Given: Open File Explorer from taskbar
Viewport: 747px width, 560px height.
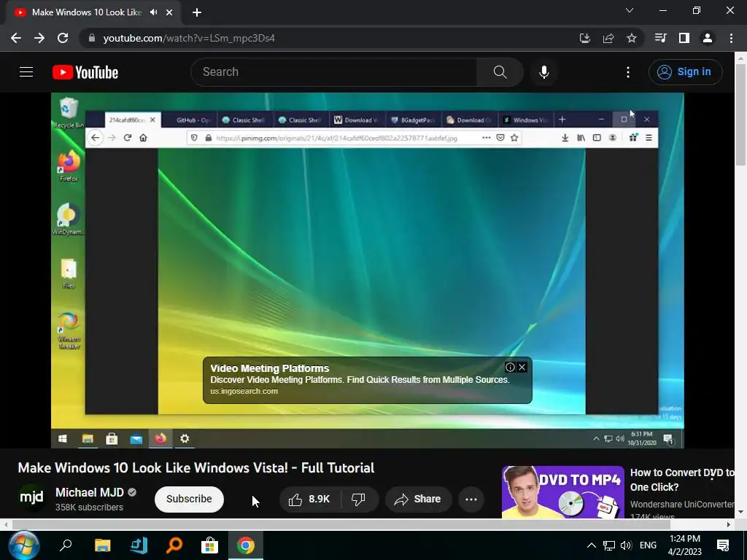Looking at the screenshot, I should pyautogui.click(x=102, y=545).
